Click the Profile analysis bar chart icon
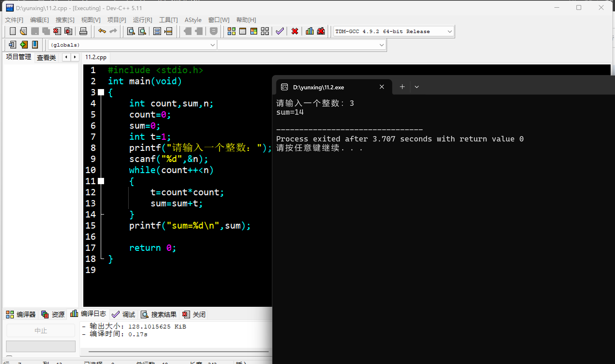The height and width of the screenshot is (364, 615). 310,31
